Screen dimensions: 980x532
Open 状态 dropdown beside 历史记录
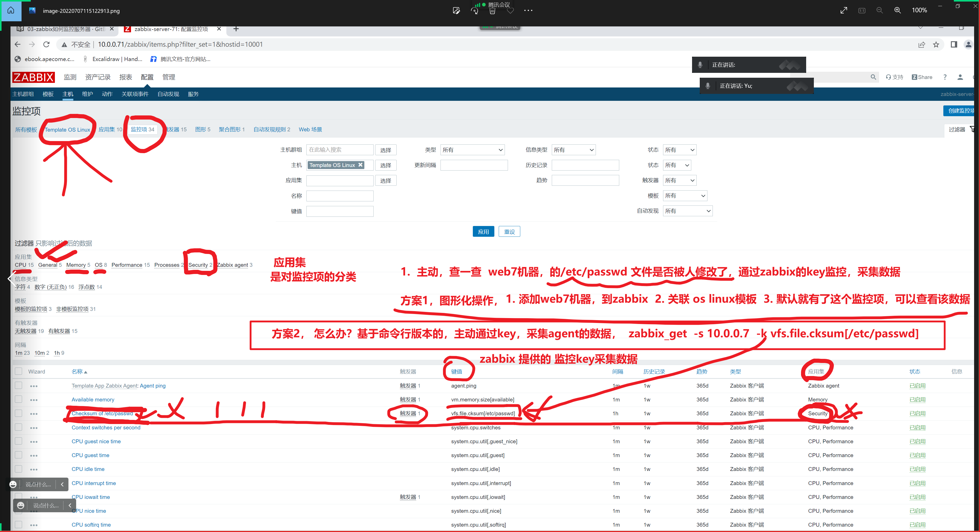click(677, 165)
